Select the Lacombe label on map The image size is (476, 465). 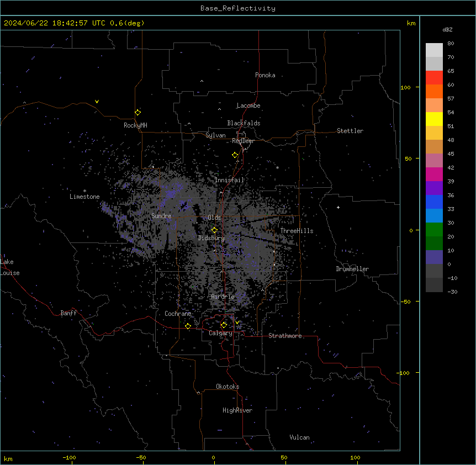pos(248,105)
